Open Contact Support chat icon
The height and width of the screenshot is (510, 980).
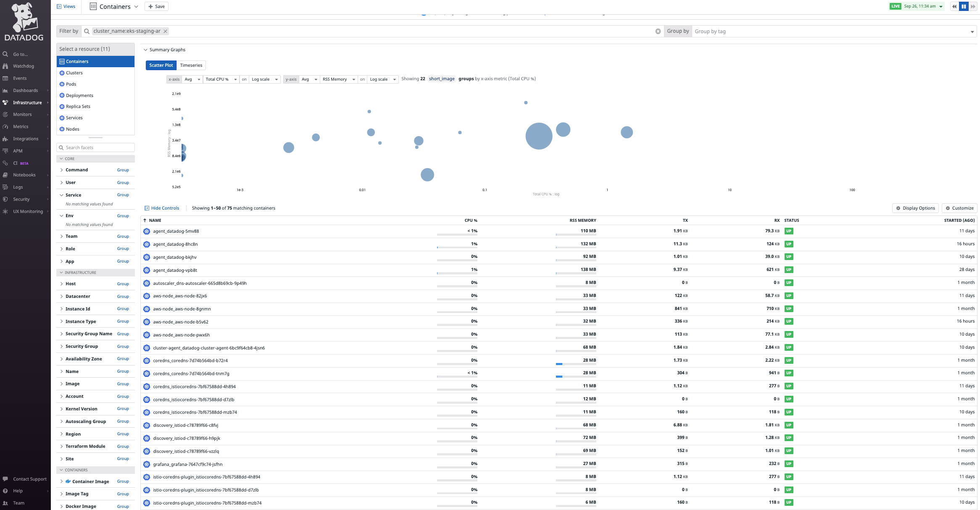pyautogui.click(x=5, y=479)
